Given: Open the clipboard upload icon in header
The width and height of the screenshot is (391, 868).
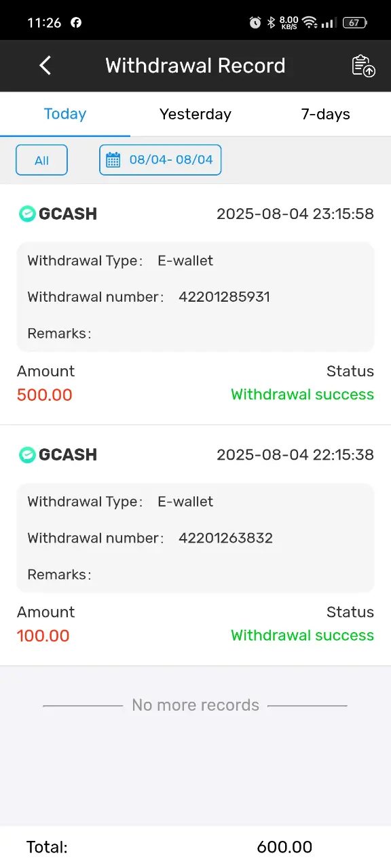Looking at the screenshot, I should (363, 66).
